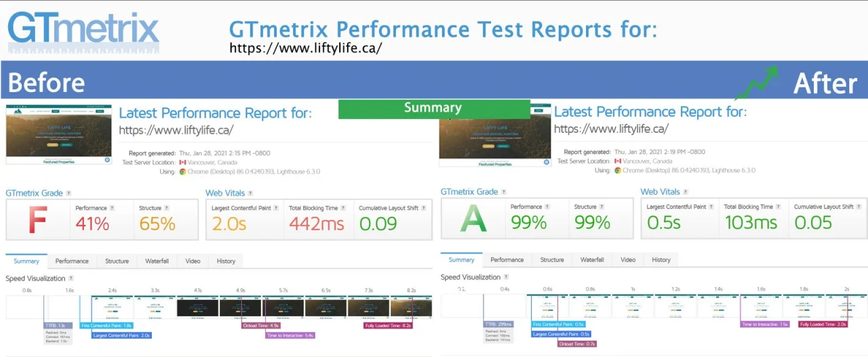868x357 pixels.
Task: Switch to Performance tab in Before report
Action: click(72, 261)
